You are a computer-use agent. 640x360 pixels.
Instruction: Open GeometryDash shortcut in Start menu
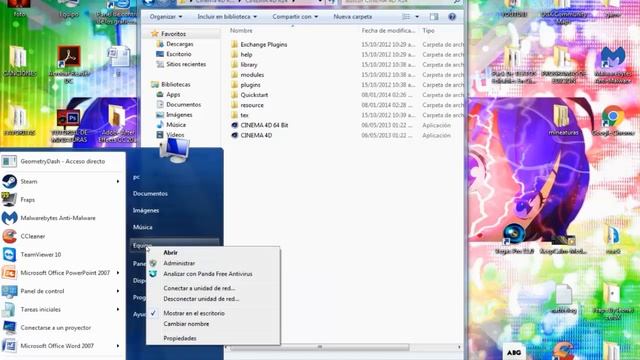[62, 162]
